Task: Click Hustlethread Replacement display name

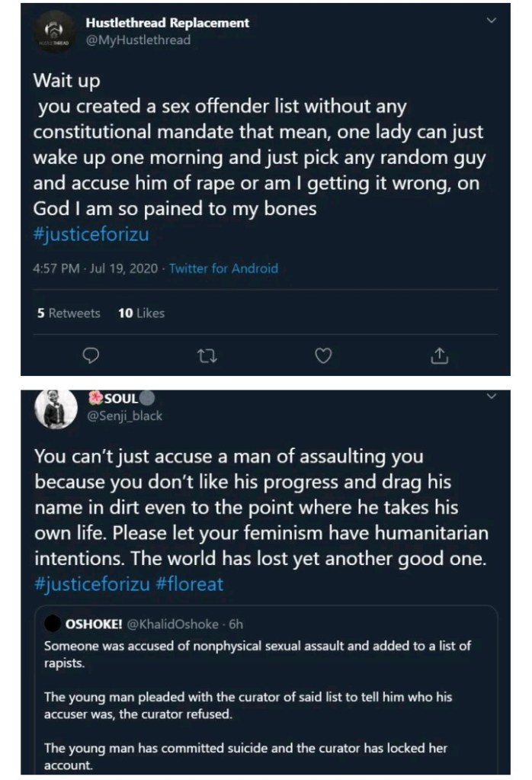Action: [168, 23]
